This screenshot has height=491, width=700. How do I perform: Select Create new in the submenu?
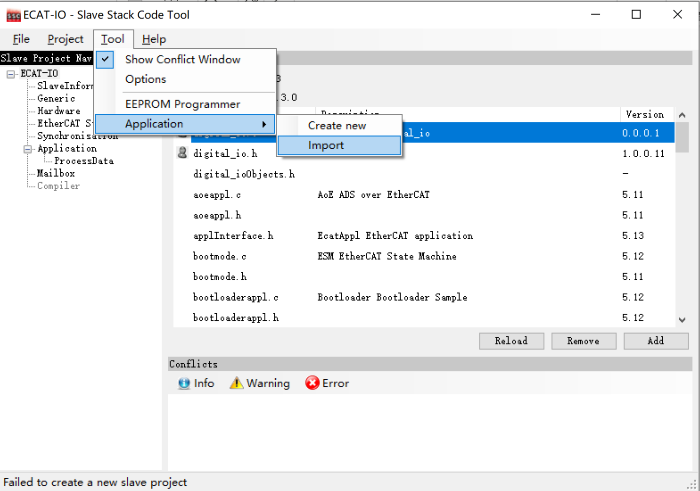tap(336, 125)
